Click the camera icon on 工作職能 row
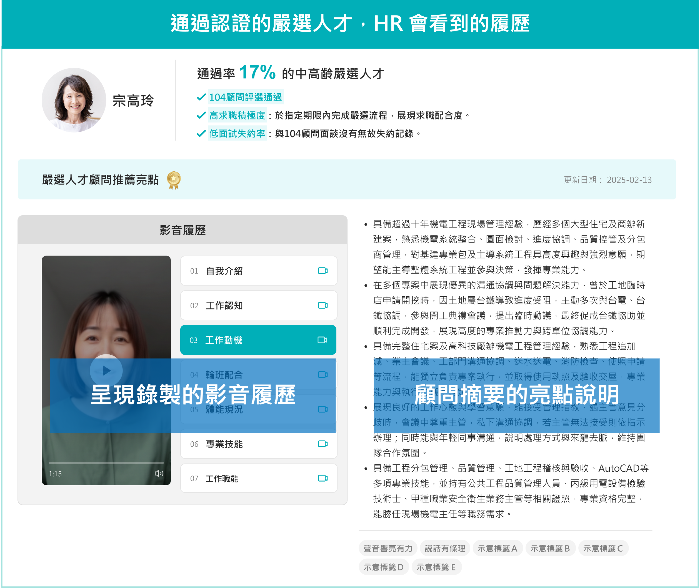Image resolution: width=700 pixels, height=588 pixels. (323, 478)
